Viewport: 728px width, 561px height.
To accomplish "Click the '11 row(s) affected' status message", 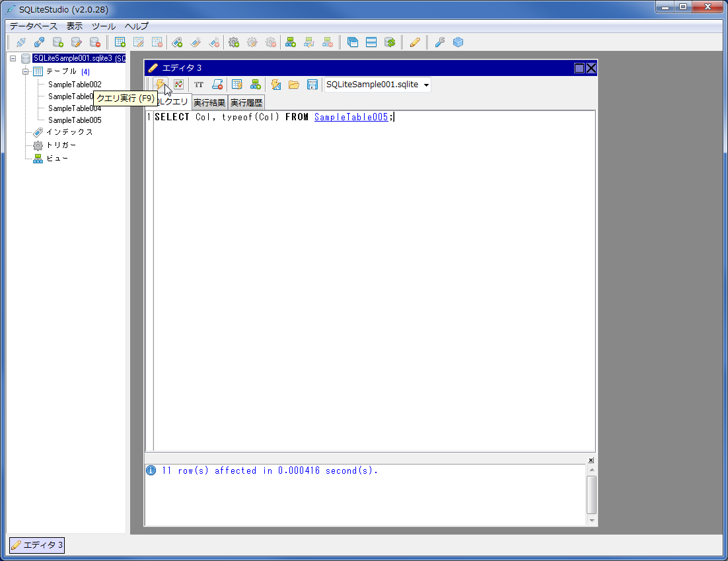I will pos(270,470).
